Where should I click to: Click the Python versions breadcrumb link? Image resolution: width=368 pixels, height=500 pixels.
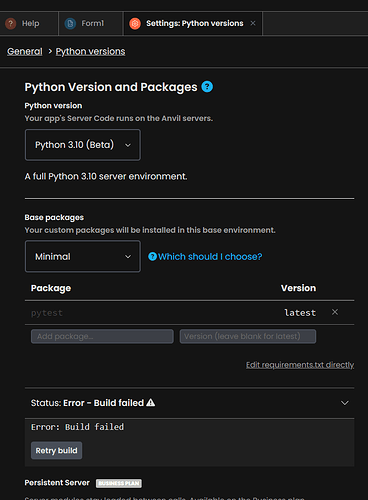(x=90, y=51)
